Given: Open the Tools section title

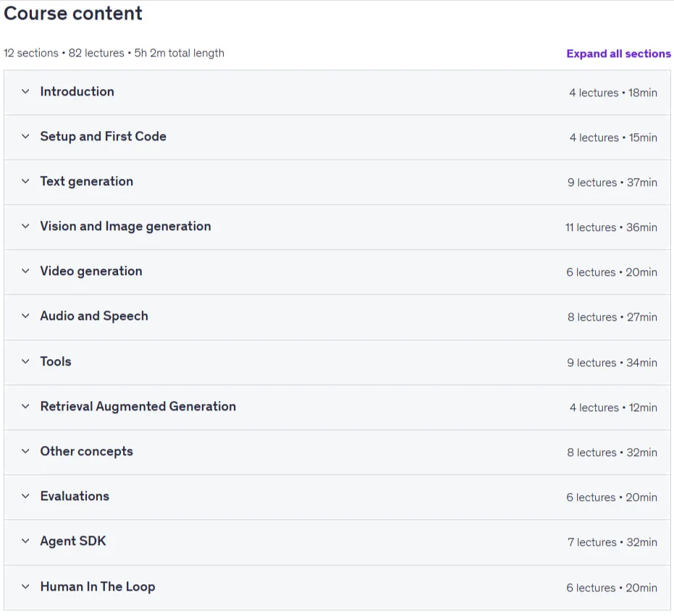Looking at the screenshot, I should (56, 361).
